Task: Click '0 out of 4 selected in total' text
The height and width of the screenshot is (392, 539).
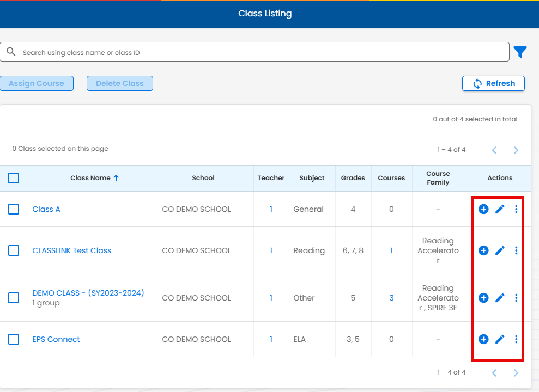Action: pos(475,119)
